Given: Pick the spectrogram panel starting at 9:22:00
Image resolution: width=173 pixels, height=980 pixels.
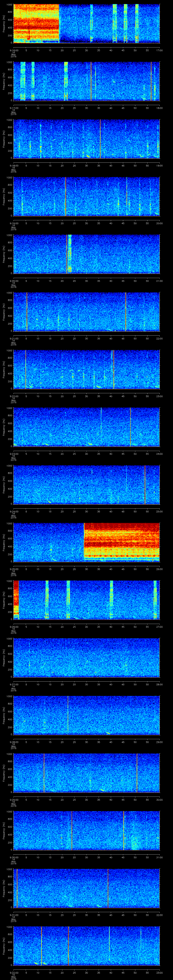Looking at the screenshot, I should [86, 369].
